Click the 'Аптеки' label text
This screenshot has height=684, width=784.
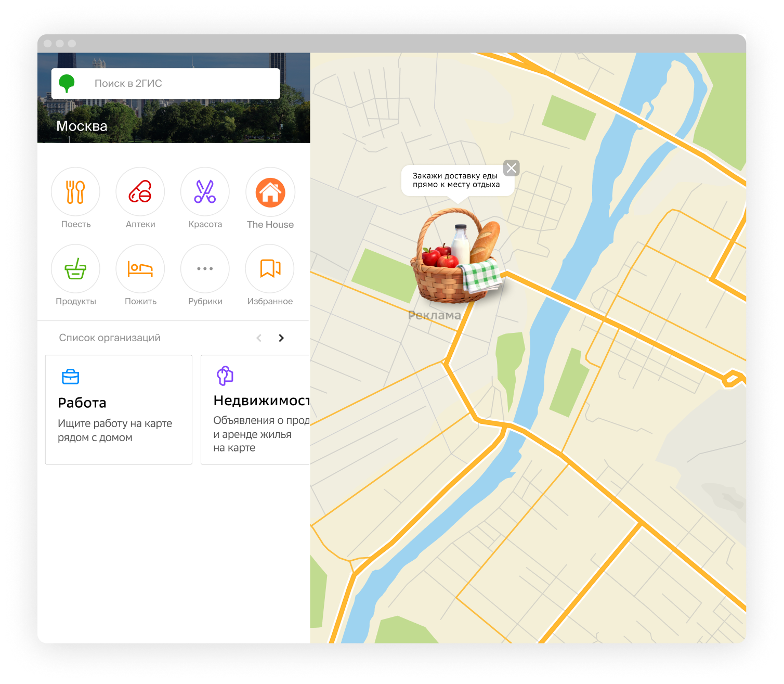140,224
